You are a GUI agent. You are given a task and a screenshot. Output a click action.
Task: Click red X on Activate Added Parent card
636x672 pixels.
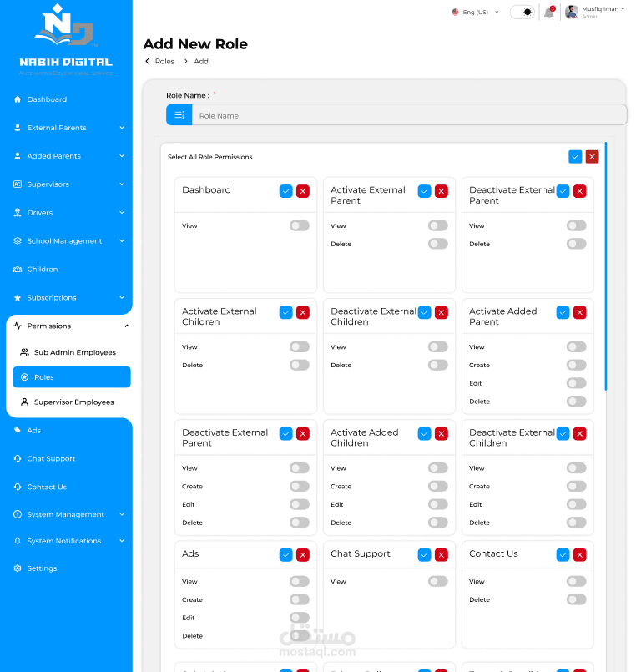coord(580,312)
